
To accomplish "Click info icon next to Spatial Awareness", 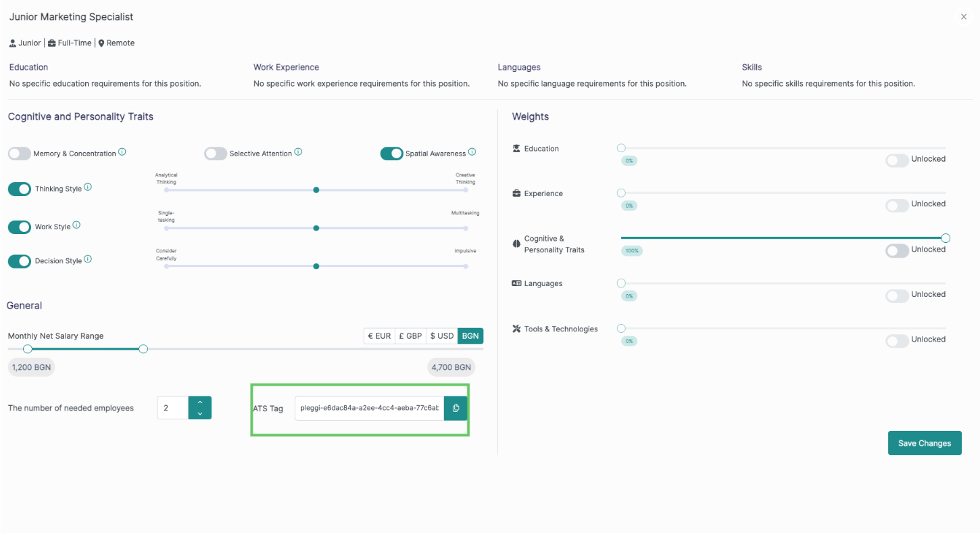I will tap(472, 152).
